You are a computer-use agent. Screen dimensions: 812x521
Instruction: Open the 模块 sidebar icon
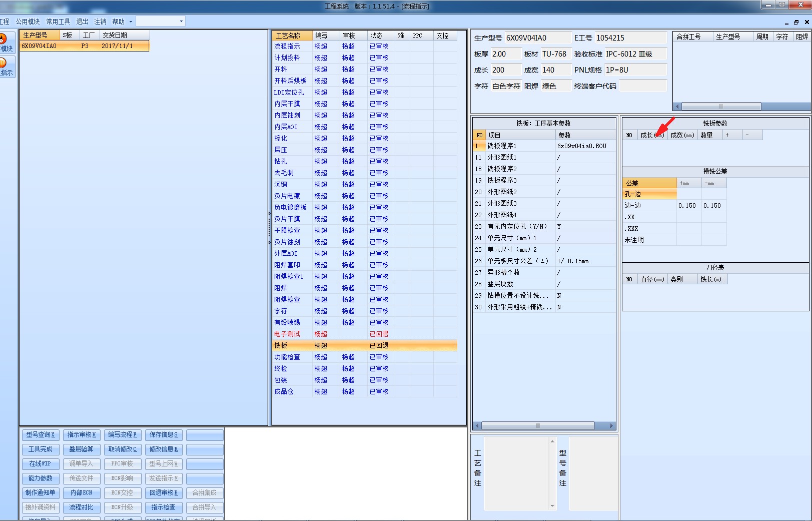point(7,42)
